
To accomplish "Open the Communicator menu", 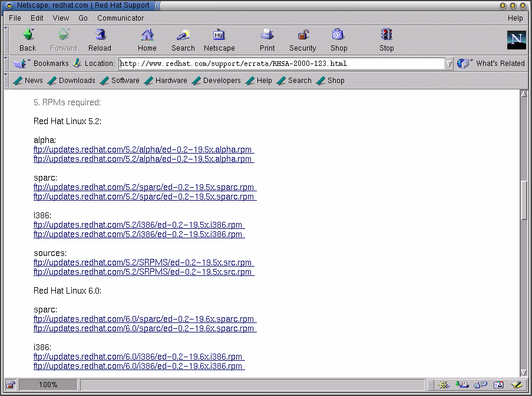I will (x=120, y=18).
